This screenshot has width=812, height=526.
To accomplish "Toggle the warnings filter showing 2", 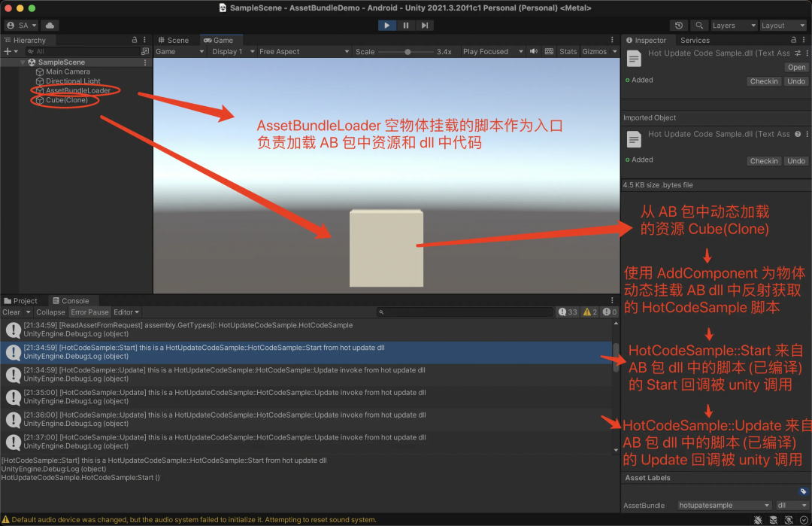I will coord(590,312).
